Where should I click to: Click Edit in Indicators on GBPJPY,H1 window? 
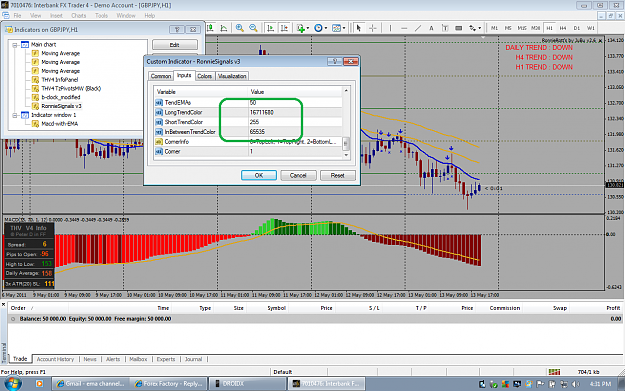[x=175, y=45]
